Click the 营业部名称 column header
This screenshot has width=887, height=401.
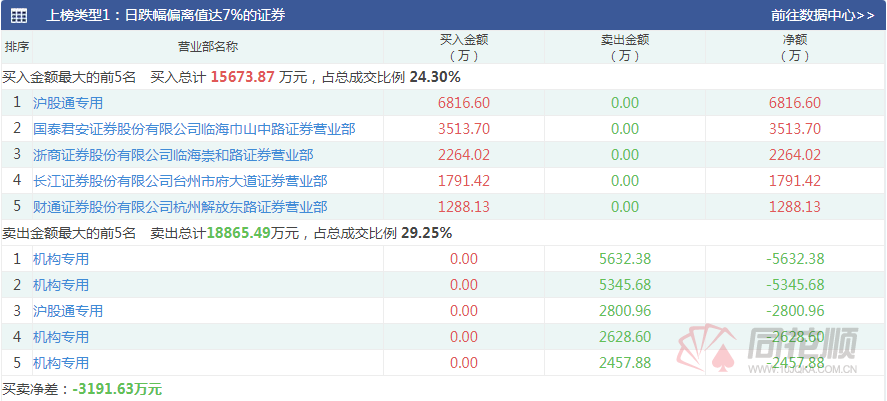[208, 47]
